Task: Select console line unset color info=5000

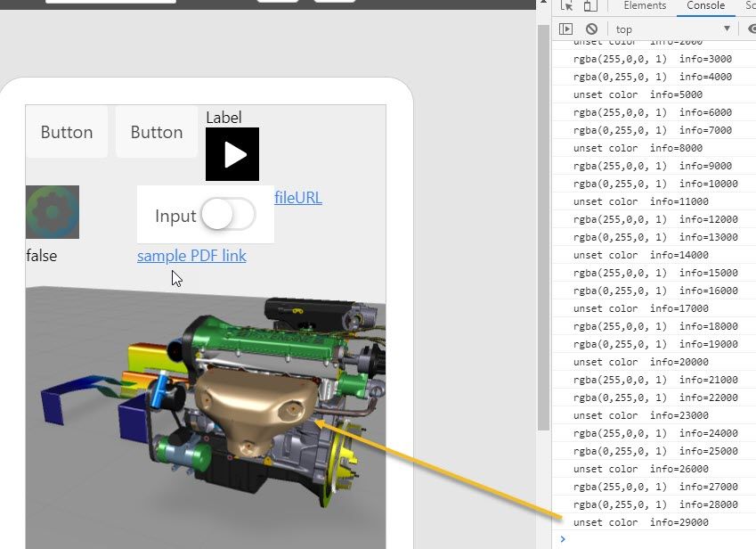Action: click(x=653, y=94)
